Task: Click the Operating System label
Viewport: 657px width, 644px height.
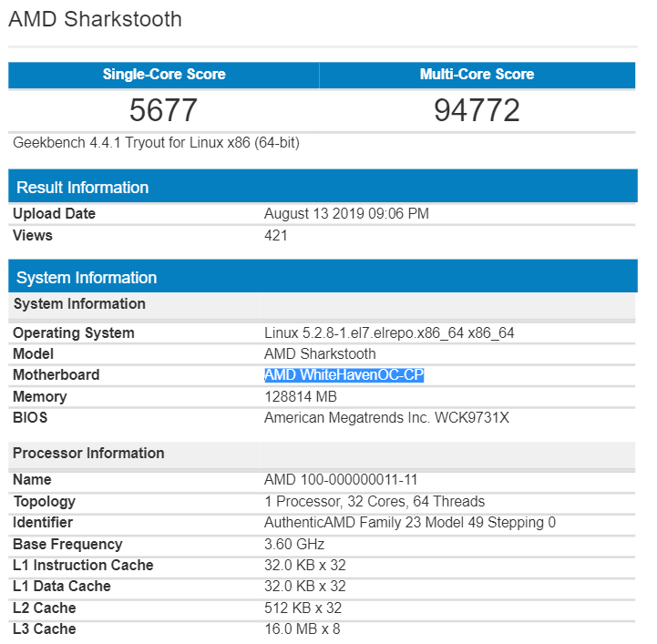Action: coord(74,332)
